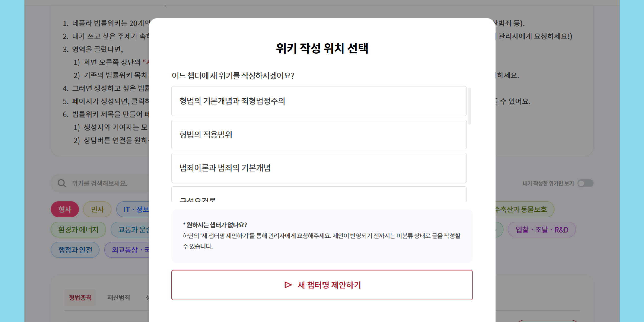Select chapter 형법의 적용범위

coord(319,134)
